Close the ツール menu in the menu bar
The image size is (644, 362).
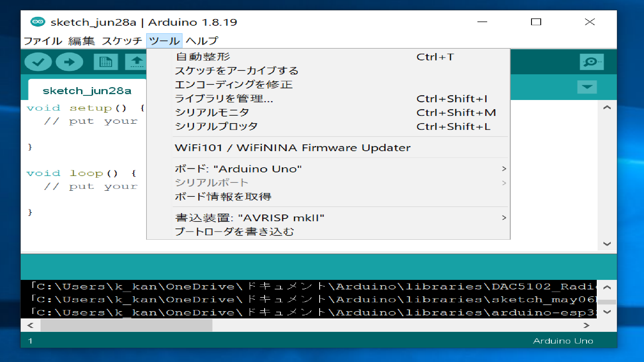pos(164,41)
